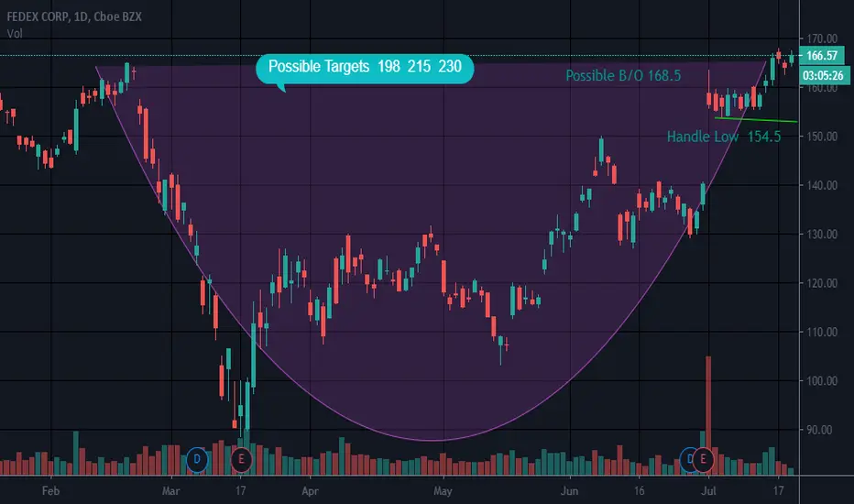Select the Handle Low 154.5 text label

coord(724,137)
